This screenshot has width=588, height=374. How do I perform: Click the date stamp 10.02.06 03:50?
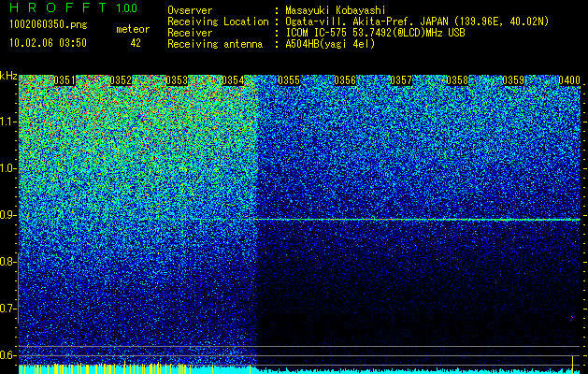48,43
